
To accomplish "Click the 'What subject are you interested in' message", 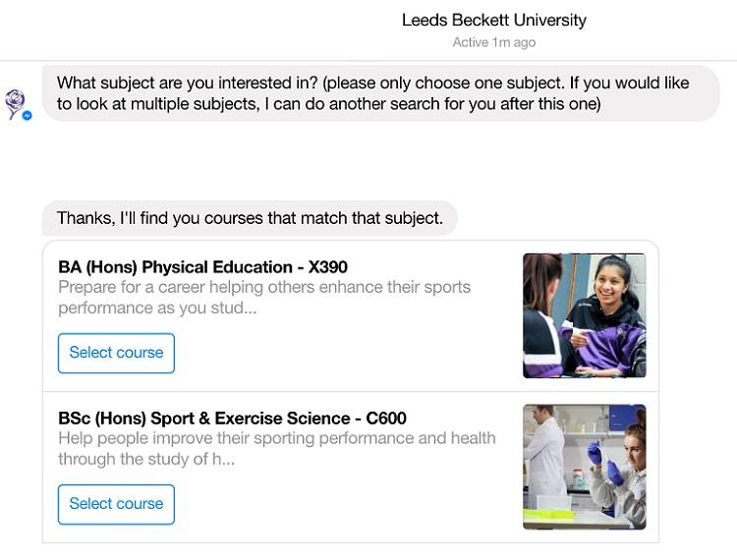I will pos(373,83).
